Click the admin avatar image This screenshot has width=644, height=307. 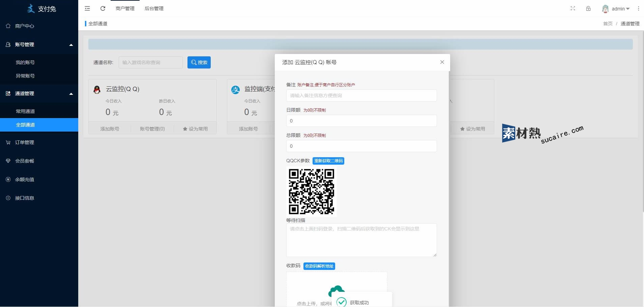pos(605,9)
